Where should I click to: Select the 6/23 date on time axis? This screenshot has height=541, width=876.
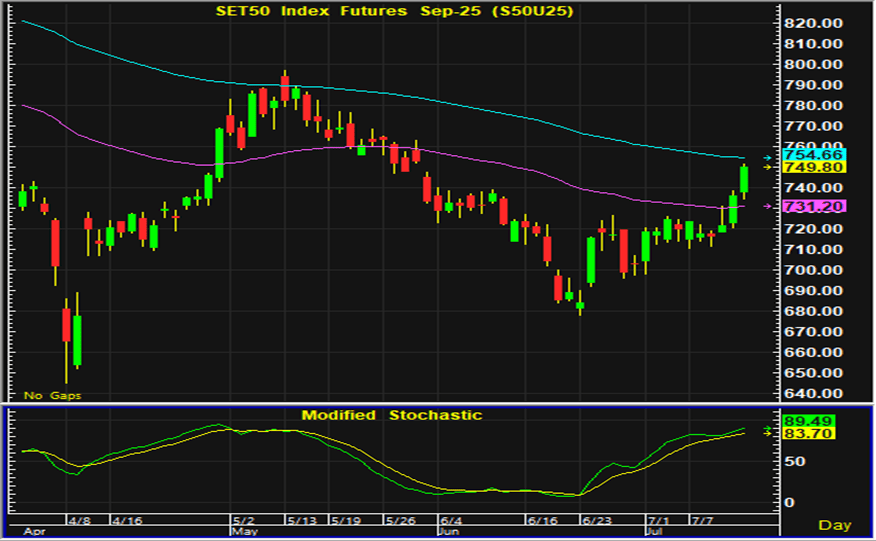597,521
